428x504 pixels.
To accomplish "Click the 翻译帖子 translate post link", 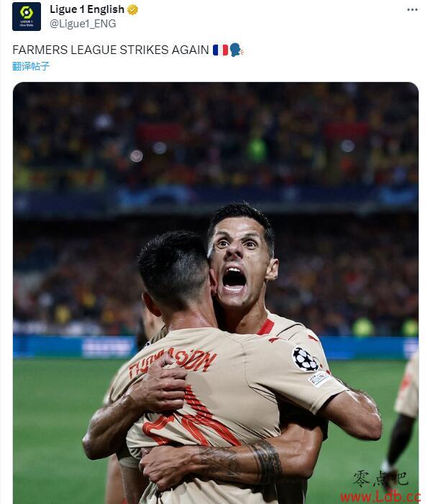I will click(x=31, y=66).
